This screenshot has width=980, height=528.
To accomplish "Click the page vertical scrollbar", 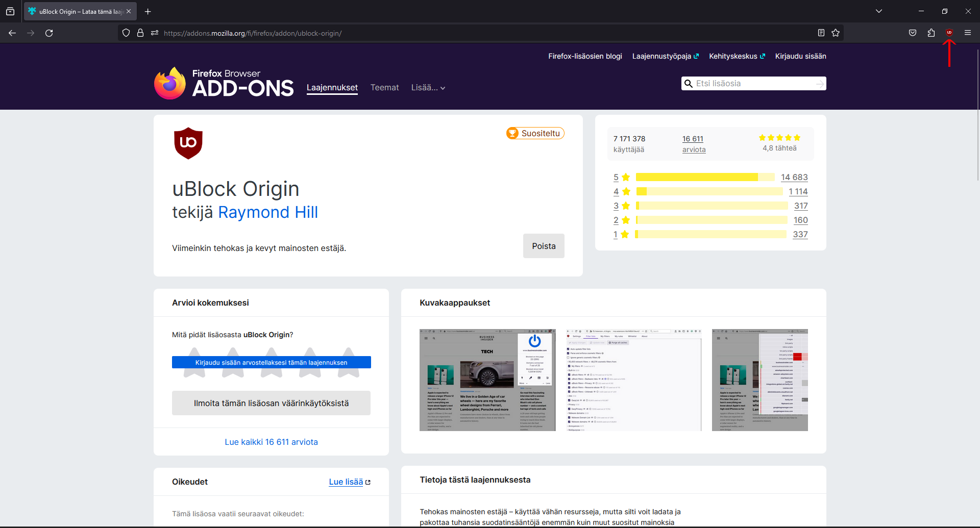I will tap(977, 115).
